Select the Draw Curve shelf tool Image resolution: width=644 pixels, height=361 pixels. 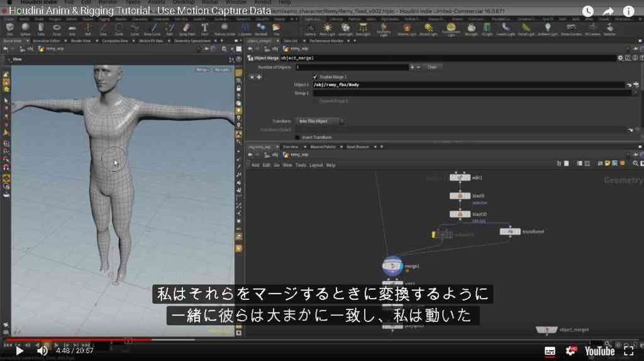click(x=152, y=29)
